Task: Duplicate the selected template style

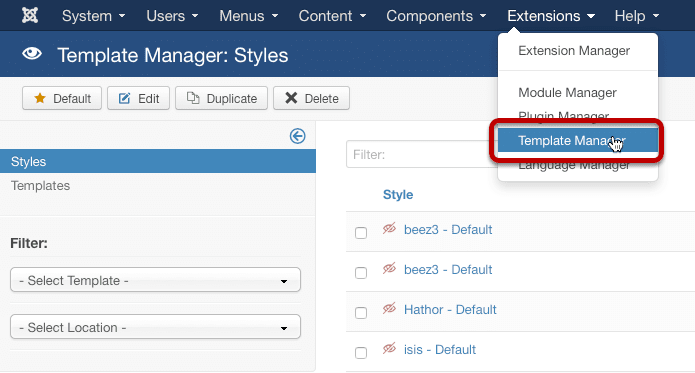Action: tap(222, 98)
